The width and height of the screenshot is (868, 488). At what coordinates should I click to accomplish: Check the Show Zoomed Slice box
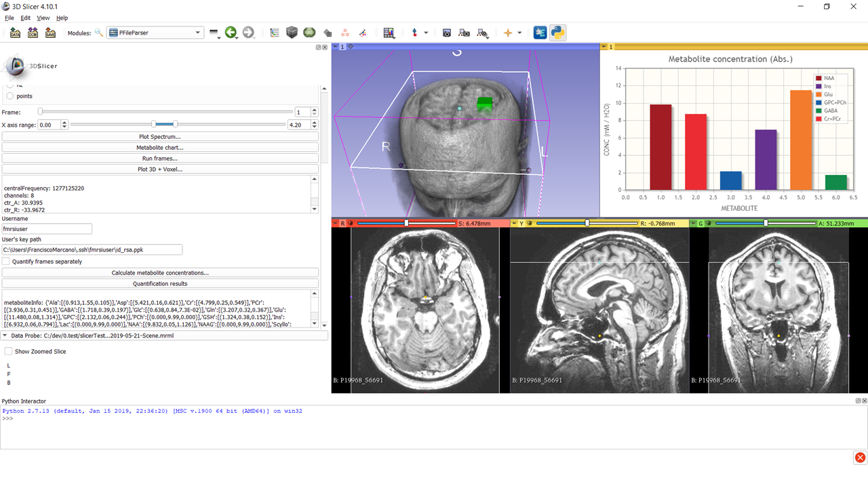point(8,352)
